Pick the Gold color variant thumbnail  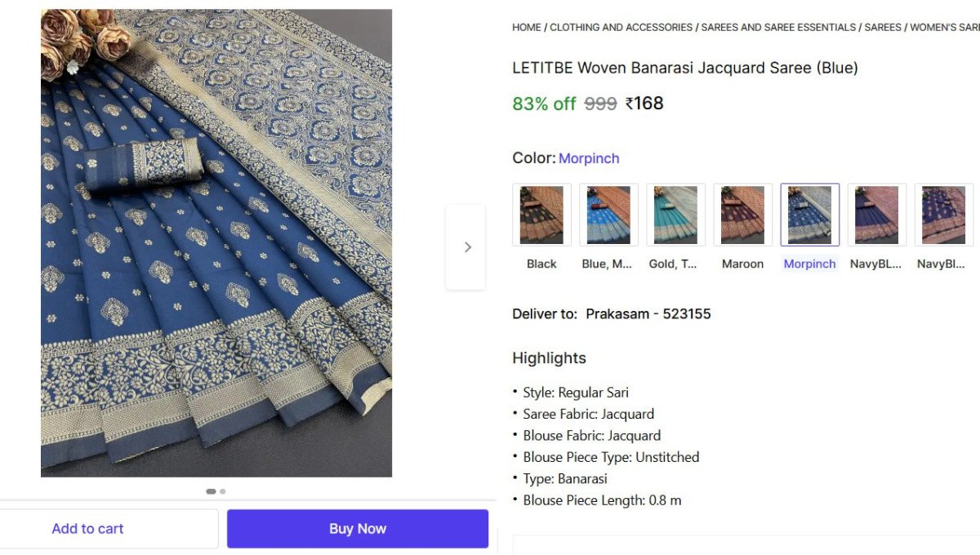[675, 215]
